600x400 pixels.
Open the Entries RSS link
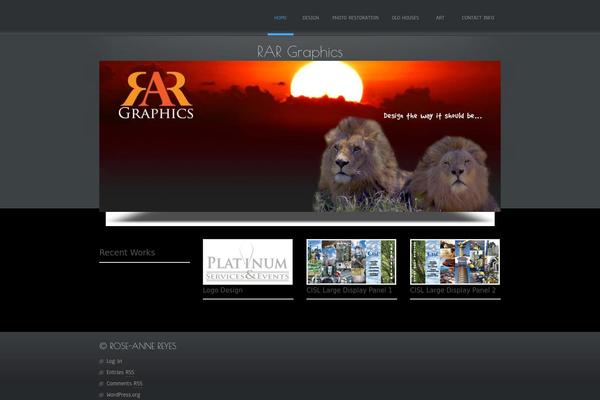pos(120,372)
